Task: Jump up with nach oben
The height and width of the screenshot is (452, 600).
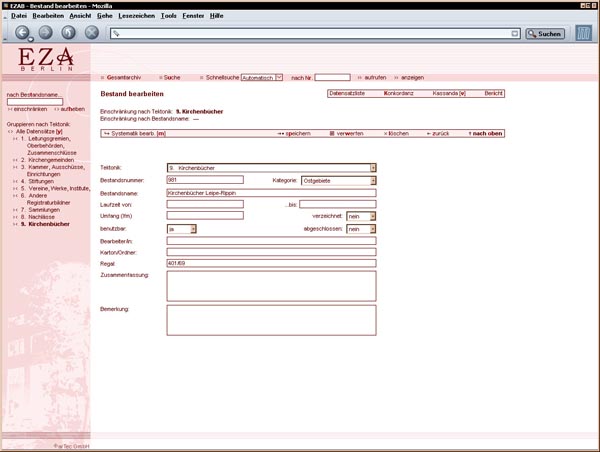Action: (487, 134)
